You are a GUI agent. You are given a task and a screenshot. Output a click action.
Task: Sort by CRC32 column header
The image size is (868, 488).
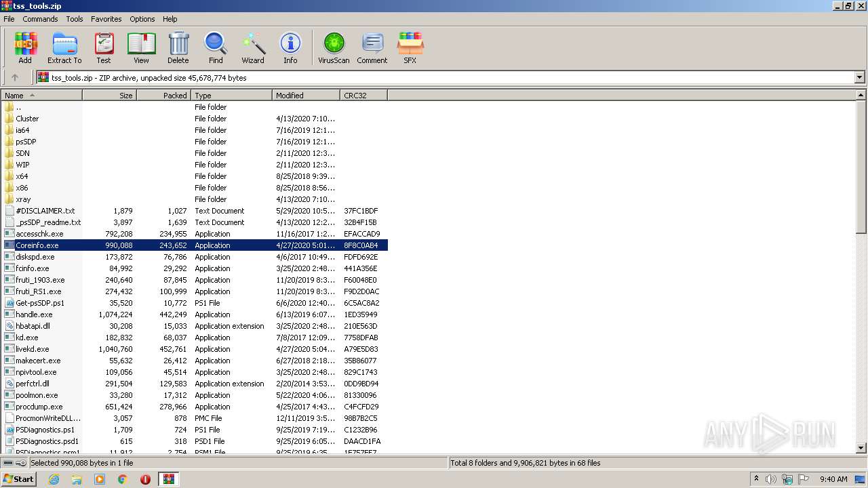[363, 96]
